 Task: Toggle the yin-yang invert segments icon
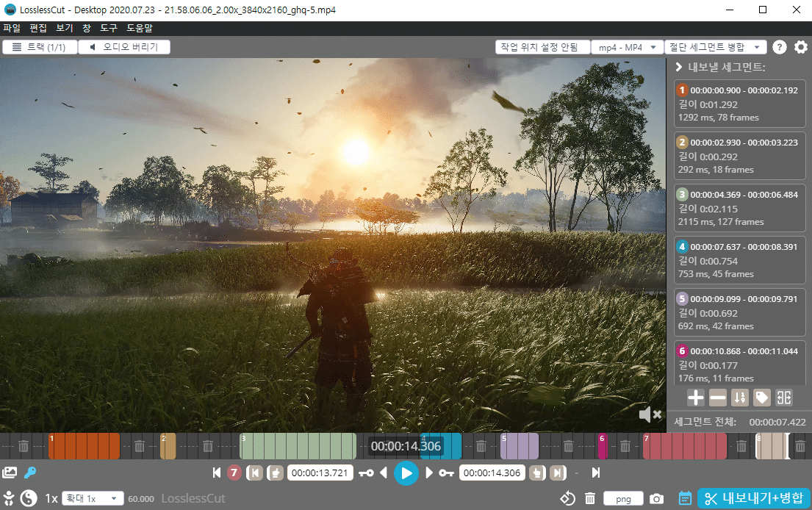[x=29, y=498]
